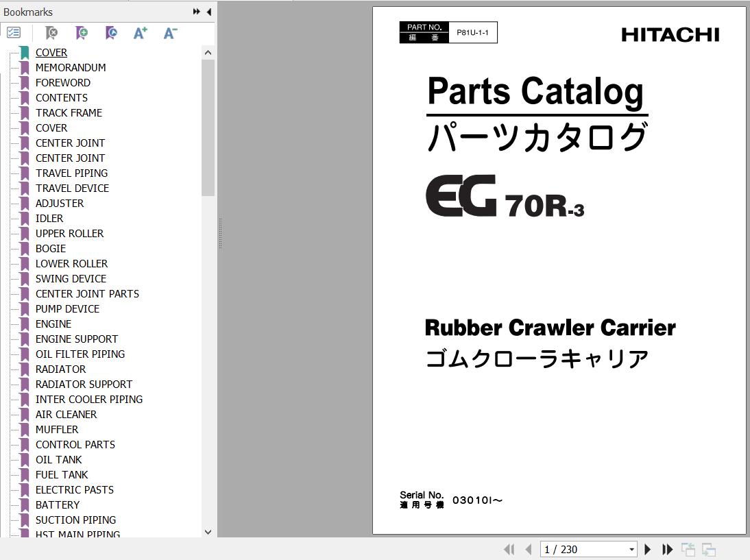Click the previous view icon in the status bar
Viewport: 750px width, 560px height.
[688, 550]
